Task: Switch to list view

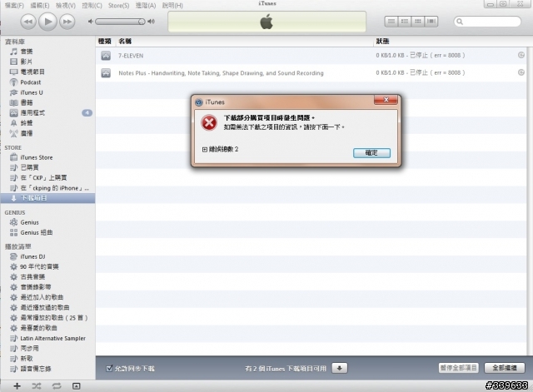Action: 391,22
